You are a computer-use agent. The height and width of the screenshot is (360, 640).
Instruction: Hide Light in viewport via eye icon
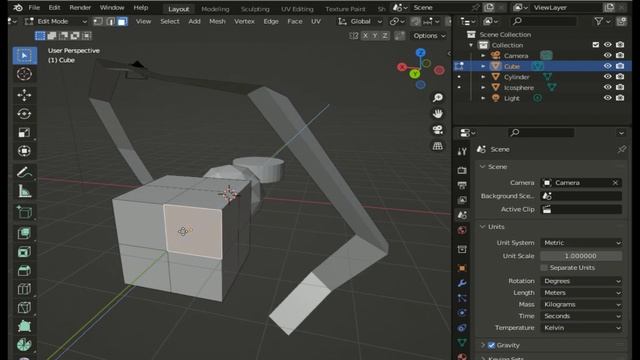coord(607,98)
